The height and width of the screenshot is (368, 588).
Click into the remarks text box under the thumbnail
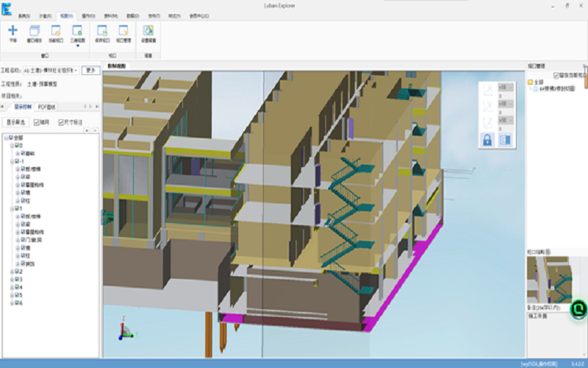pos(555,334)
